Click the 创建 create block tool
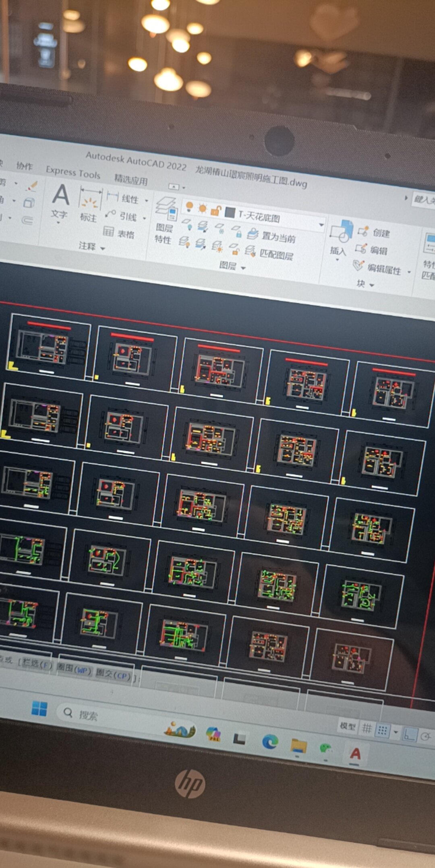Screen dimensions: 435x868 (x=374, y=232)
